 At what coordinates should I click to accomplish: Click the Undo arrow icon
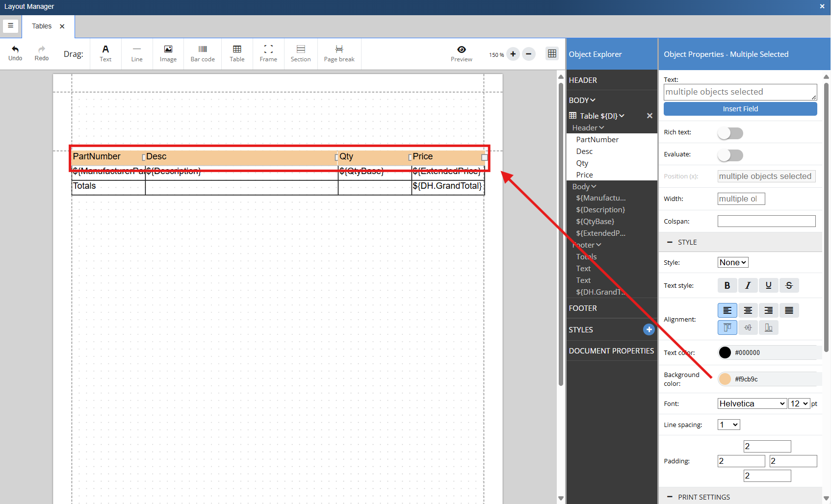point(15,49)
